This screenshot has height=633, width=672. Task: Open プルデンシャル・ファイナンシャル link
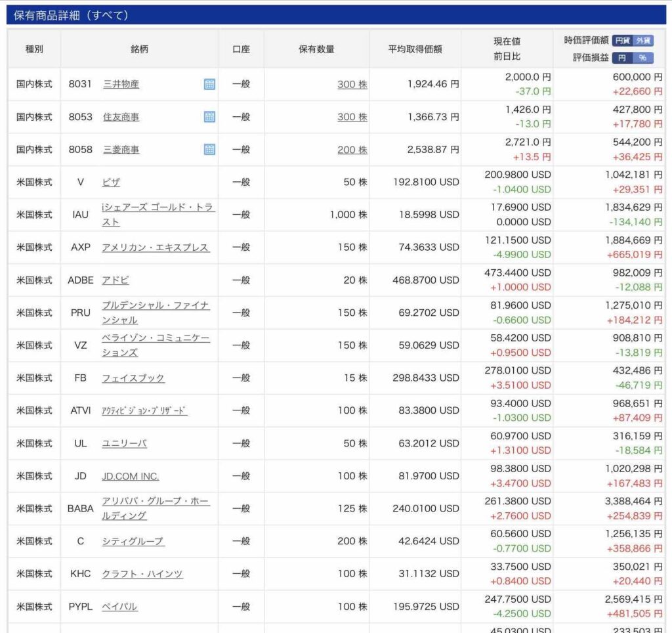click(156, 313)
